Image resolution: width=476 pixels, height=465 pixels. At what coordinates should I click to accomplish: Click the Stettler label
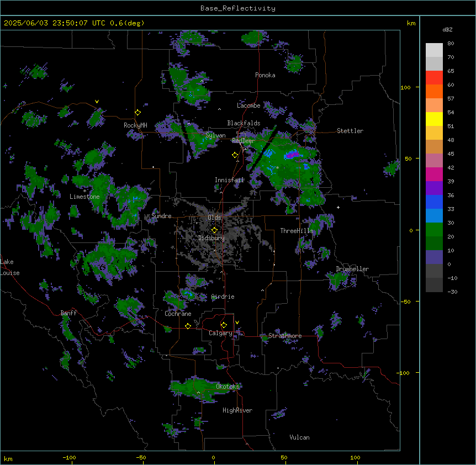(350, 131)
